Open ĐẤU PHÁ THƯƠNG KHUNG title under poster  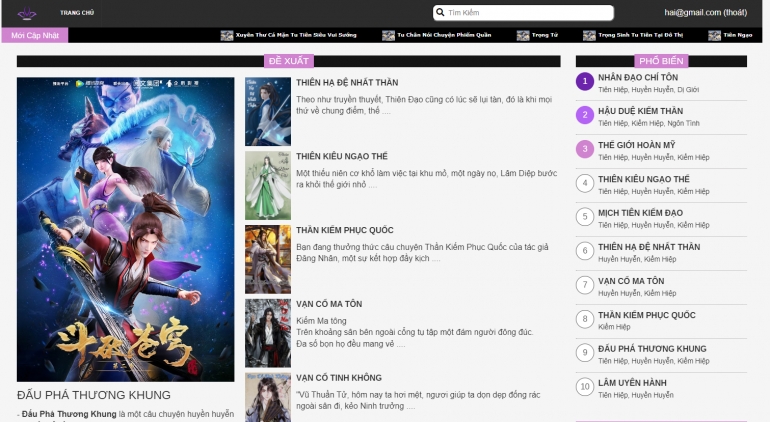[x=94, y=395]
